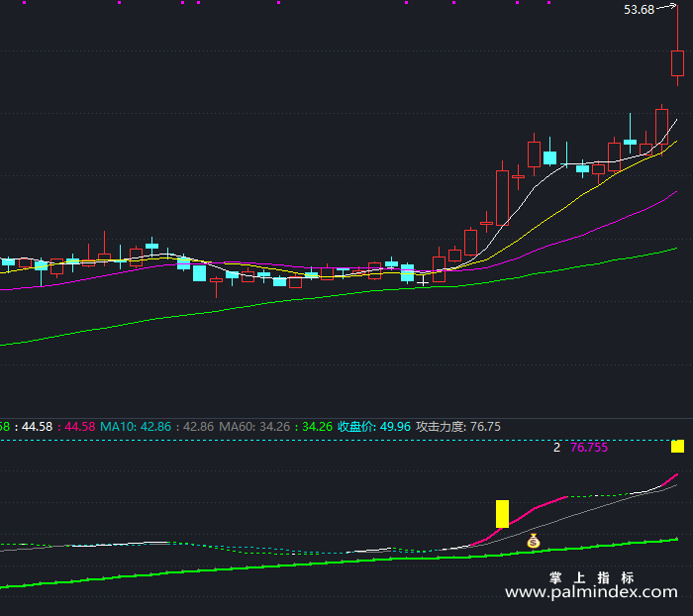The image size is (693, 616).
Task: Click the tall yellow signal bar in indicator
Action: tap(502, 514)
